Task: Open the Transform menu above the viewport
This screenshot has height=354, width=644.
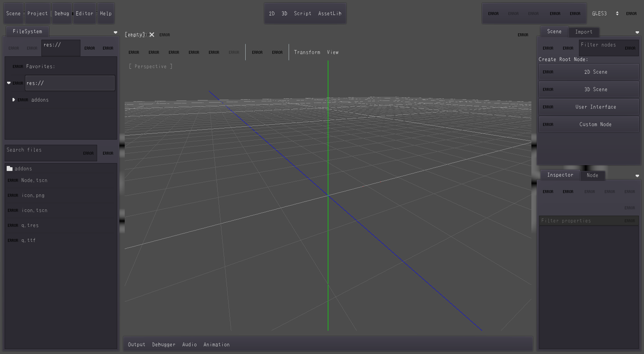Action: (307, 52)
